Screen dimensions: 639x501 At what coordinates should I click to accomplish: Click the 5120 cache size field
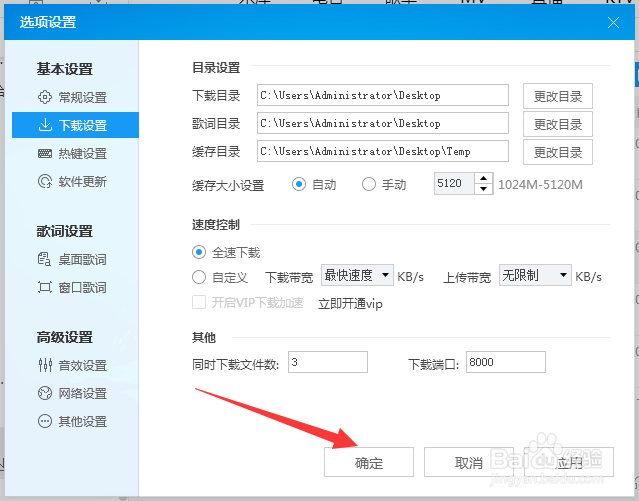(x=454, y=183)
